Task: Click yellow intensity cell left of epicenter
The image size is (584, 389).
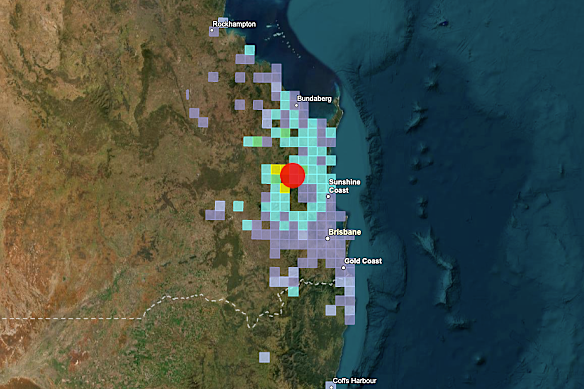Action: (276, 170)
